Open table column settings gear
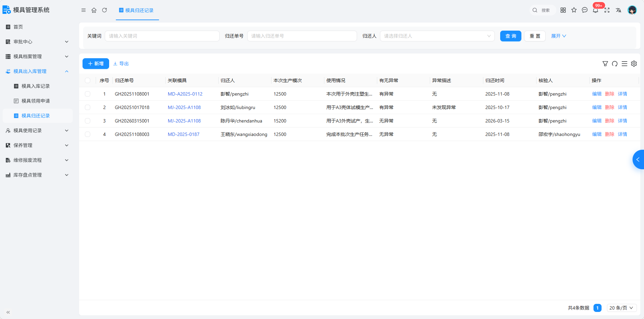The image size is (644, 319). [x=634, y=64]
